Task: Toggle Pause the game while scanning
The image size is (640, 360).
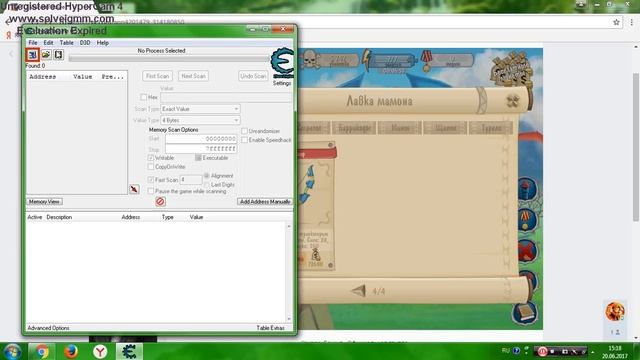Action: click(x=151, y=191)
